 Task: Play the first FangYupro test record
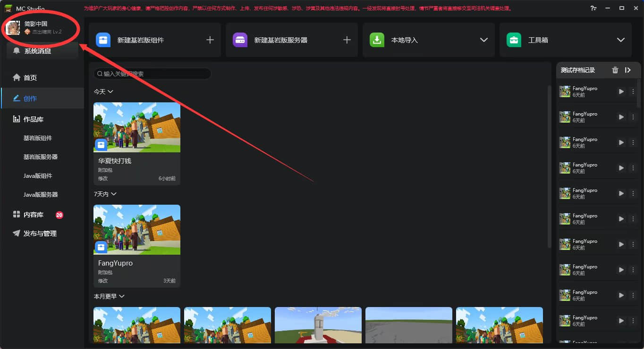point(621,91)
